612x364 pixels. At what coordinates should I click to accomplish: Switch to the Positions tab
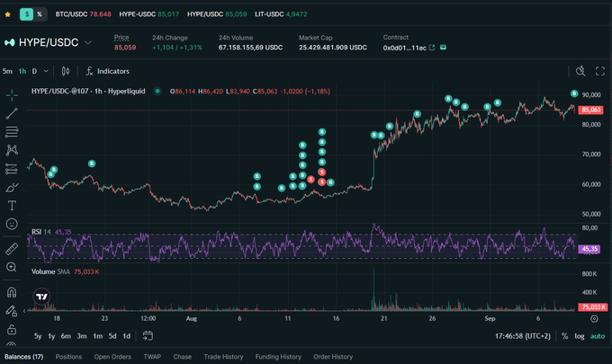[68, 357]
